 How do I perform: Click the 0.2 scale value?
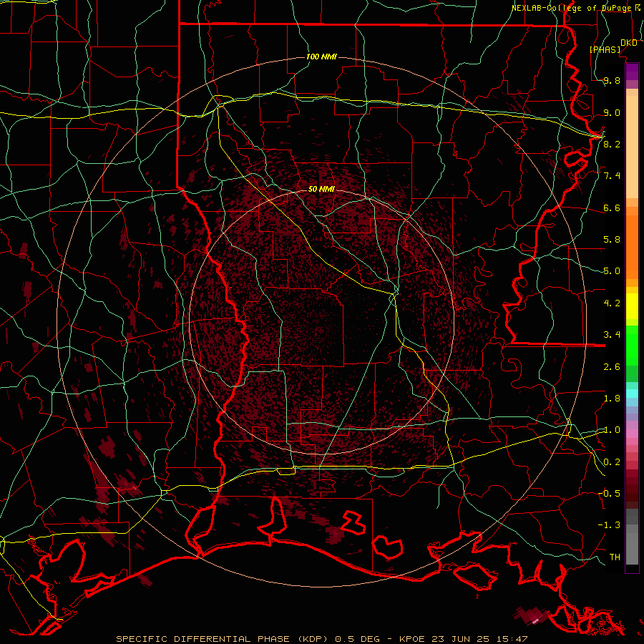(x=612, y=462)
